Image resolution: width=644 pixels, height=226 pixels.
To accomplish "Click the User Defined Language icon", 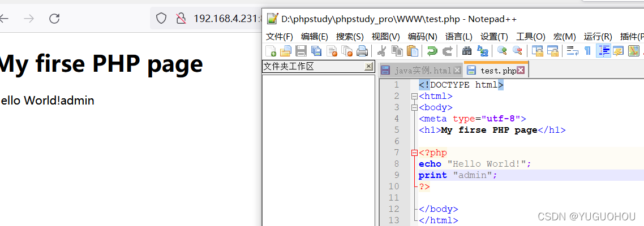I will click(618, 51).
